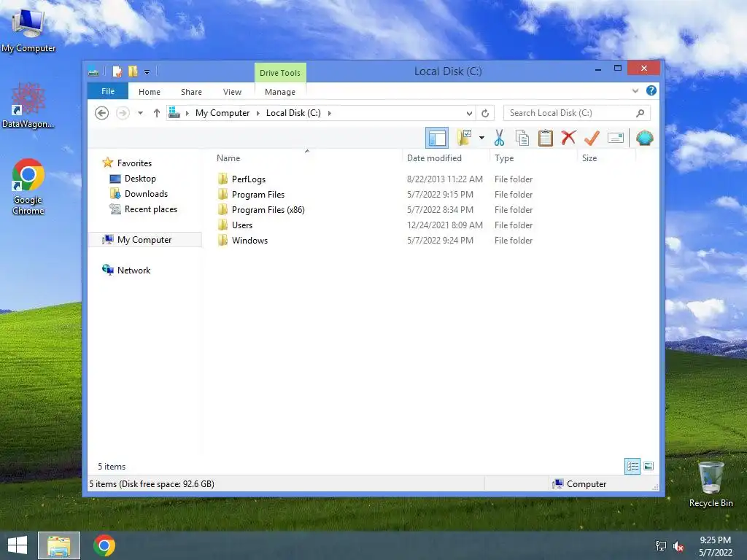Expand the ribbon with the chevron

tap(635, 90)
